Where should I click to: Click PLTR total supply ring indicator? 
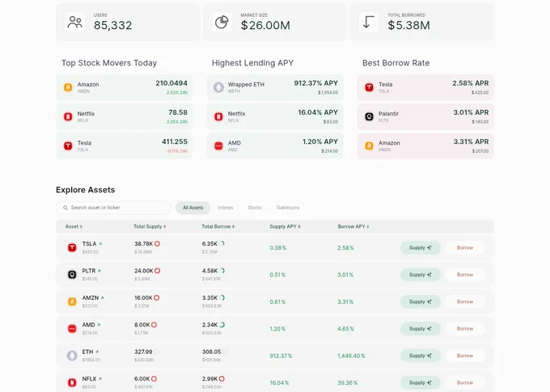(158, 271)
